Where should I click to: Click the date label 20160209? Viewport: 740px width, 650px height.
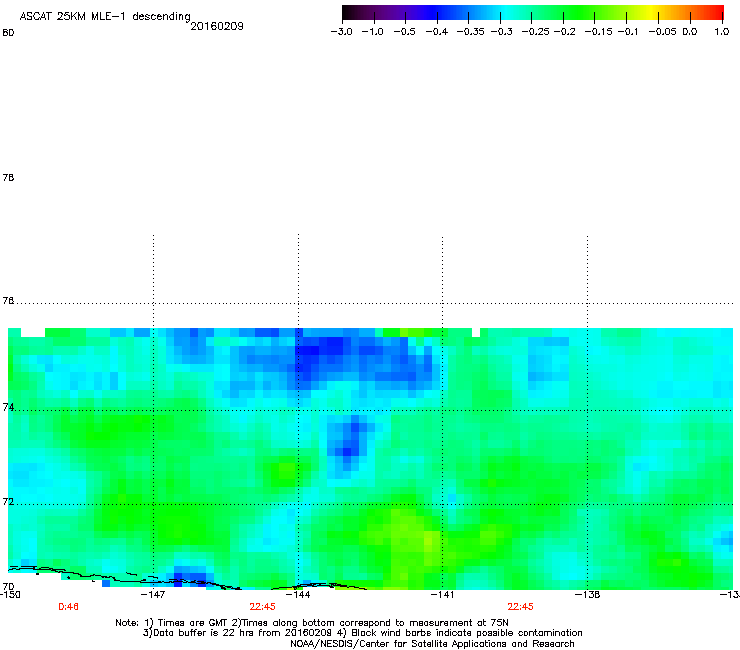click(x=217, y=26)
